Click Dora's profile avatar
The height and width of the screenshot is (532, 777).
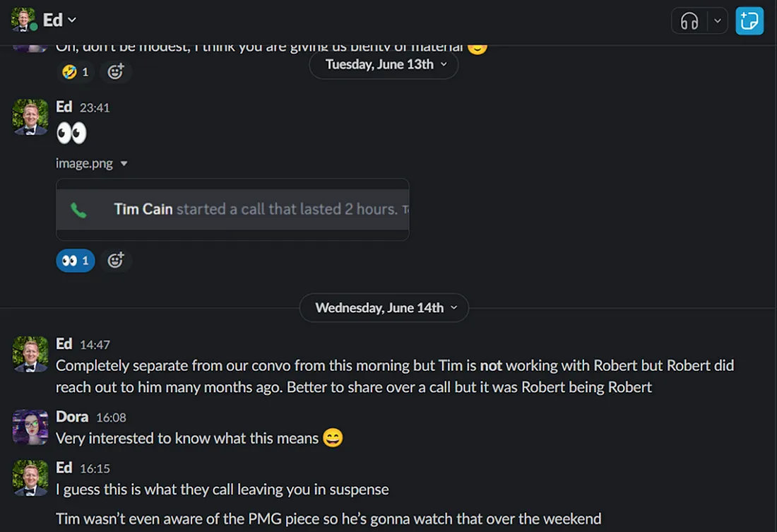[x=30, y=427]
